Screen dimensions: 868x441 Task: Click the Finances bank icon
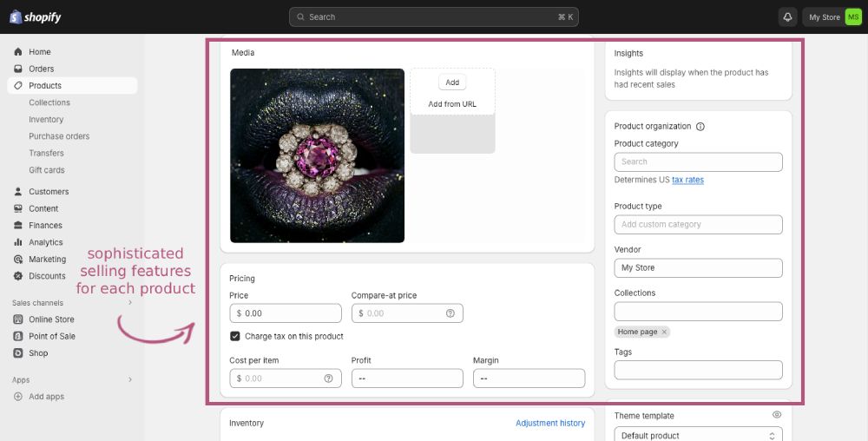tap(18, 225)
